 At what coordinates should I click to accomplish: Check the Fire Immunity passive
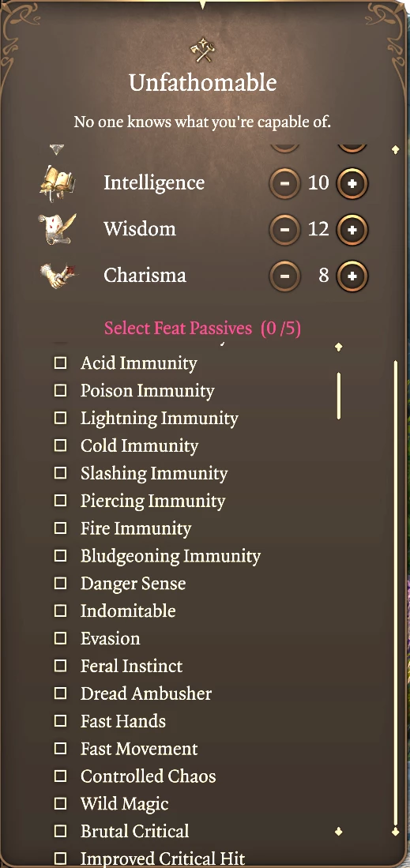tap(60, 528)
